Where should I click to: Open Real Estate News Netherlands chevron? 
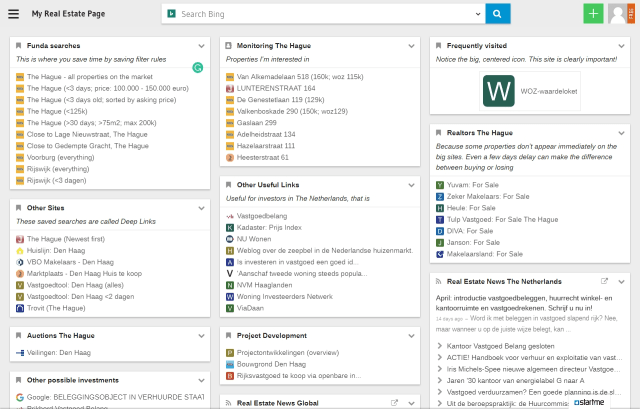click(621, 282)
